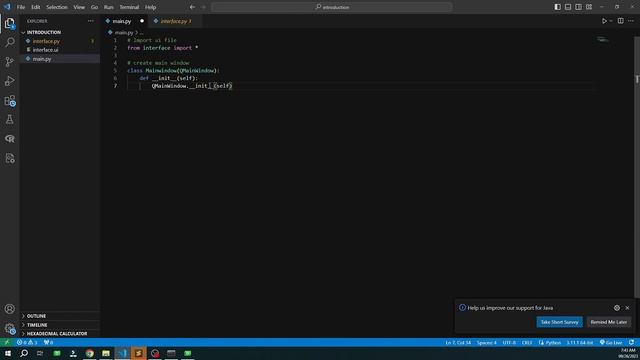Open the Go menu
This screenshot has width=640, height=360.
pyautogui.click(x=94, y=7)
